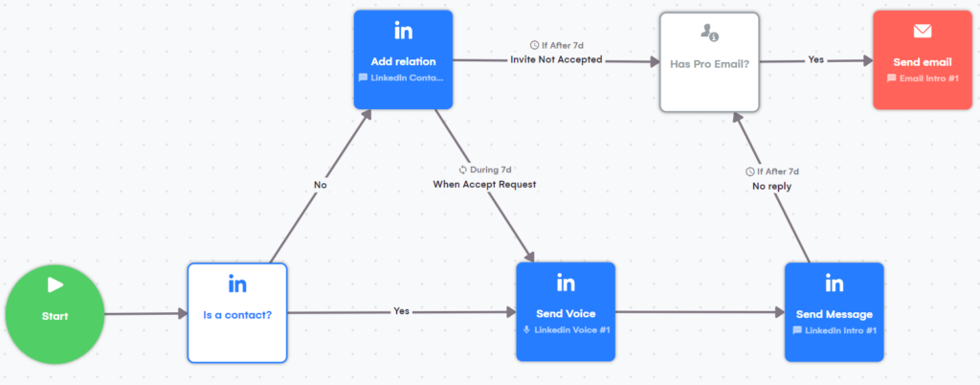Click LinkedIn icon in Add relation node

point(403,32)
